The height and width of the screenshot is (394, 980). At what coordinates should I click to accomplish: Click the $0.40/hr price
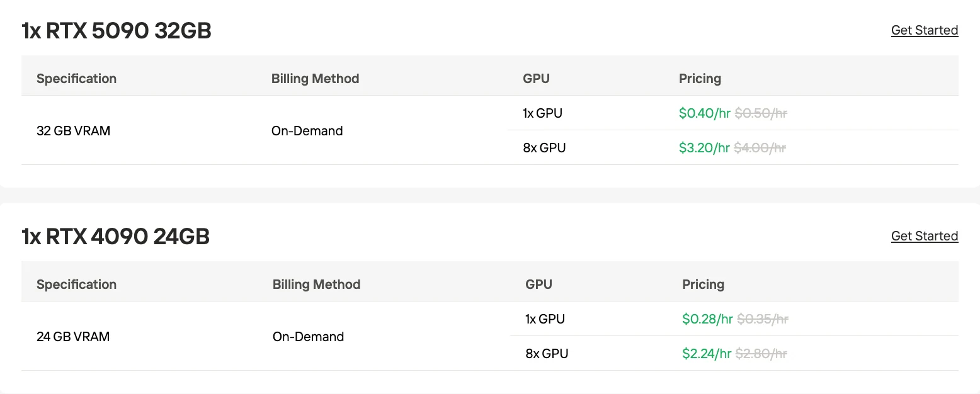[x=705, y=113]
